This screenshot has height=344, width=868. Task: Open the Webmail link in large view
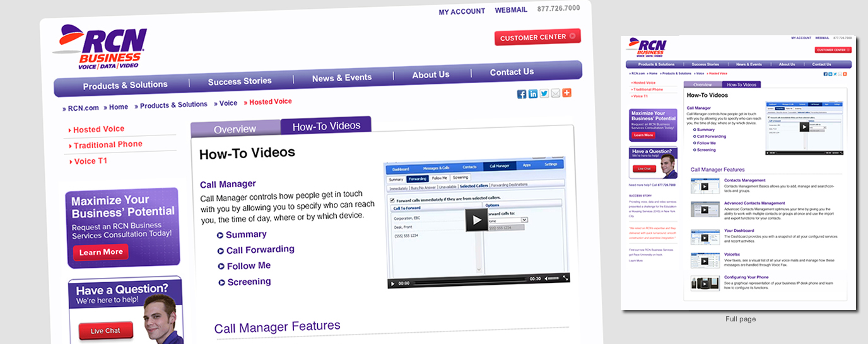[511, 10]
